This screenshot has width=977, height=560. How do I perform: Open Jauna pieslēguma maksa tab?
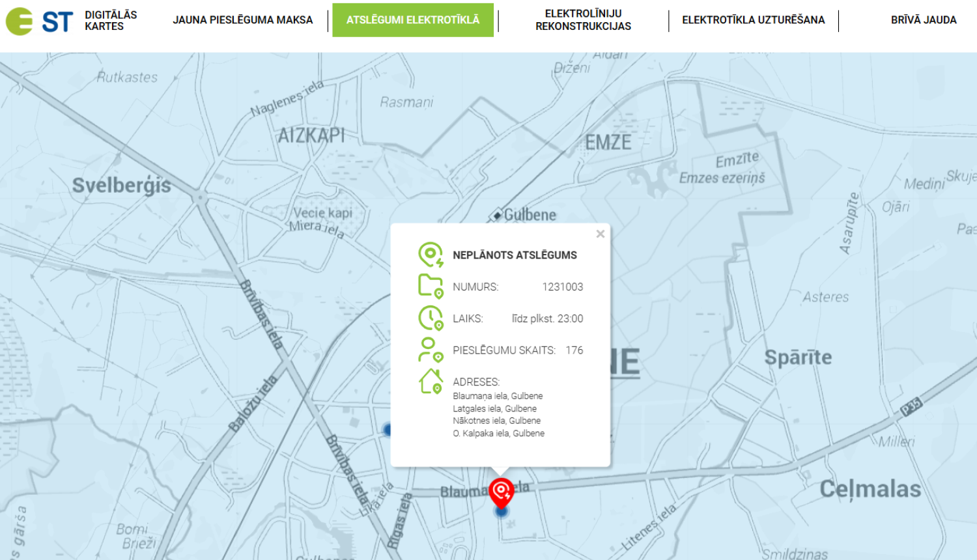point(242,20)
